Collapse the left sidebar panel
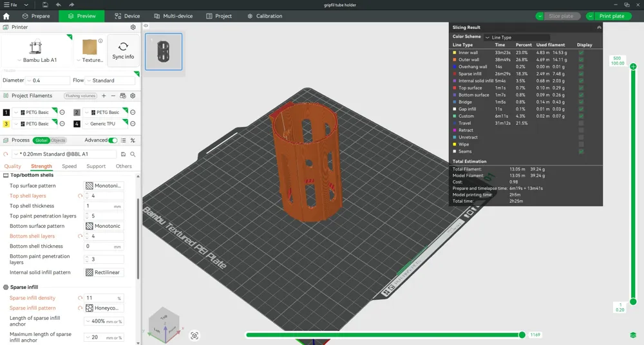Image resolution: width=644 pixels, height=345 pixels. [x=146, y=26]
